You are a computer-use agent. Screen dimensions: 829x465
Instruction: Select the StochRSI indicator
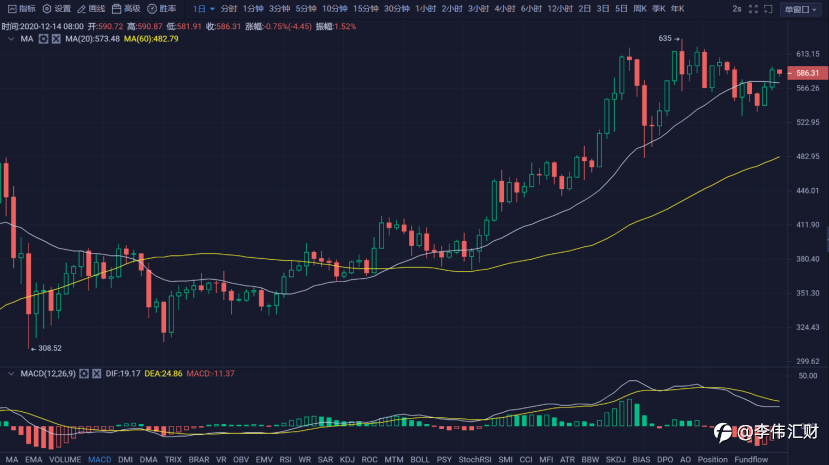point(475,459)
